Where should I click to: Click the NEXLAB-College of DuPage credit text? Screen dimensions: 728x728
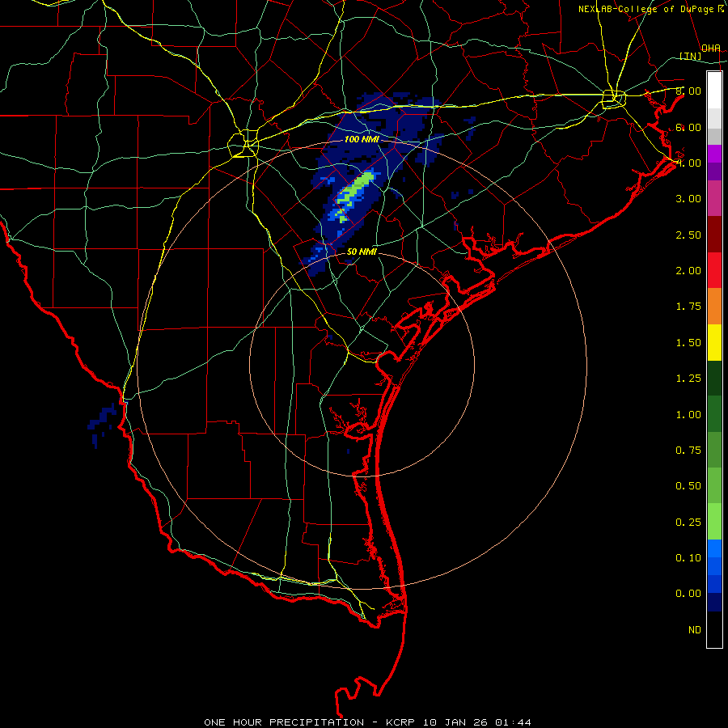[651, 9]
